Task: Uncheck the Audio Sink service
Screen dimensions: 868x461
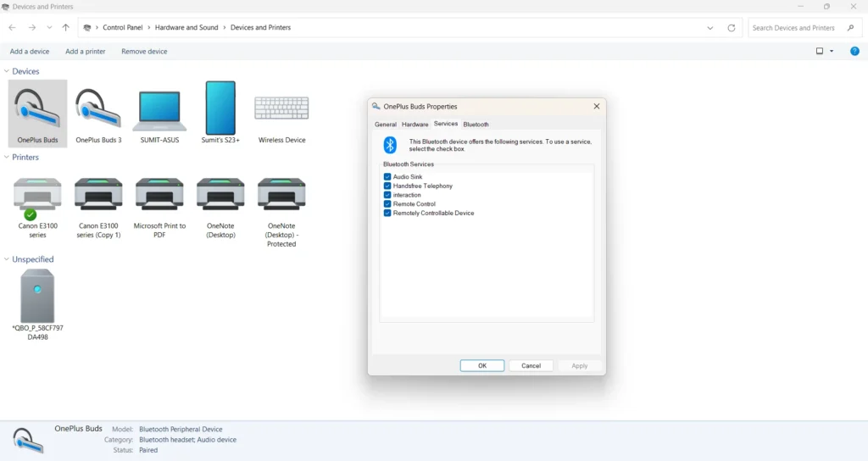Action: 387,176
